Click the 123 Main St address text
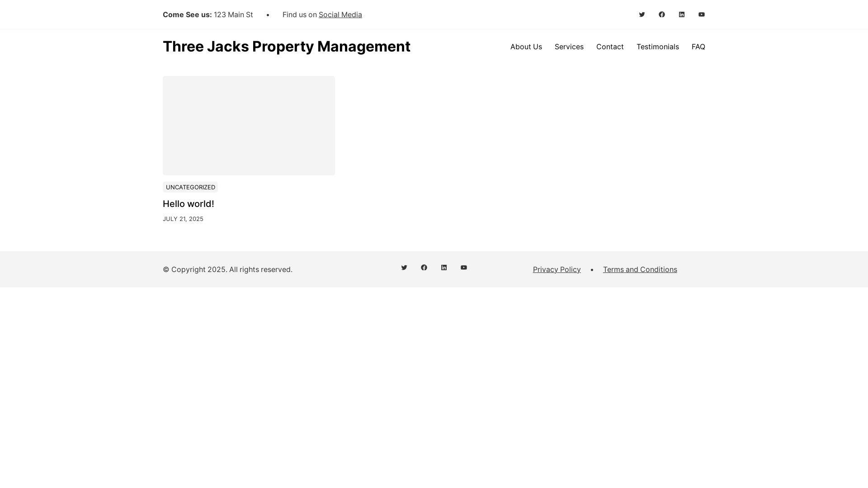The width and height of the screenshot is (868, 488). click(233, 14)
